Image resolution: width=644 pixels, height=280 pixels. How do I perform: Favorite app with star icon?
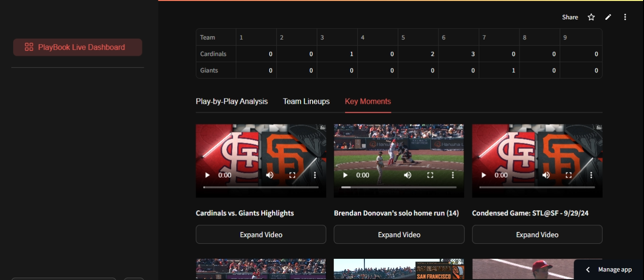591,17
